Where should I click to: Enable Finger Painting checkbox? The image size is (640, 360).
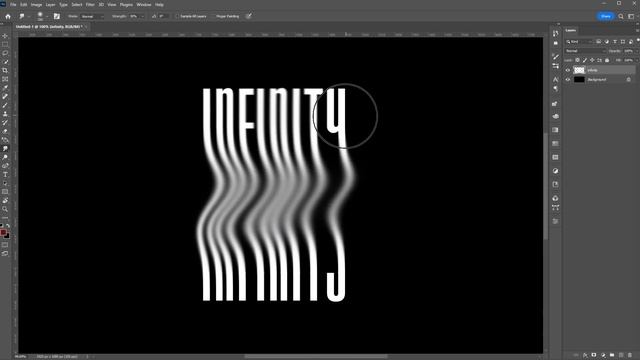click(213, 16)
